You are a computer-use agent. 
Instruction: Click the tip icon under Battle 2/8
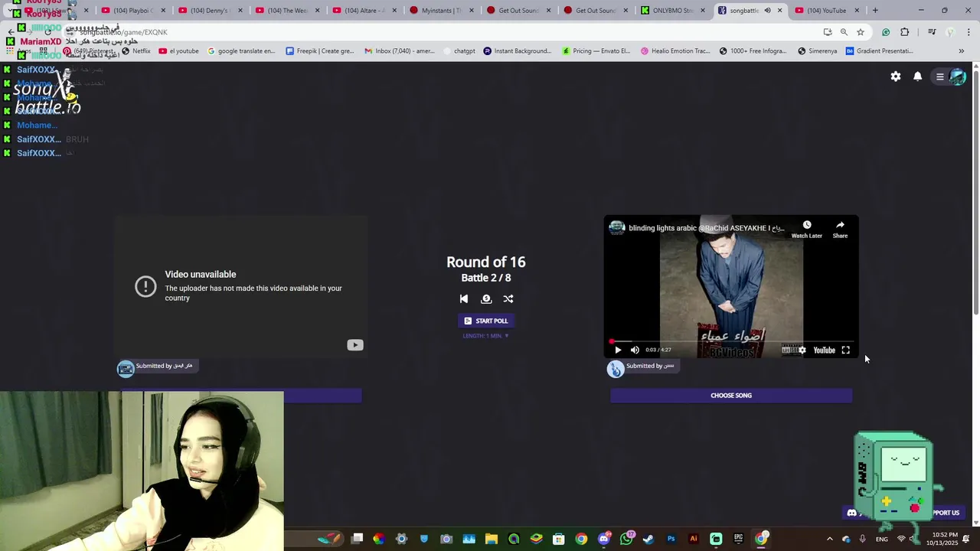[486, 299]
